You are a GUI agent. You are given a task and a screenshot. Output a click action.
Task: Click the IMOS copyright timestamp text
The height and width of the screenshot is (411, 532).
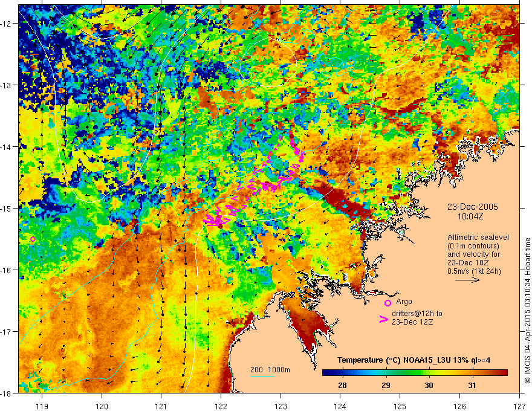(x=528, y=310)
